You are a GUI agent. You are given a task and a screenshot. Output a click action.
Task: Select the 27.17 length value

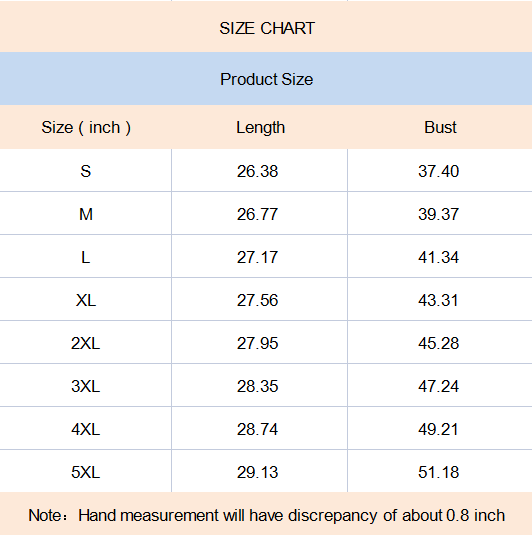257,257
